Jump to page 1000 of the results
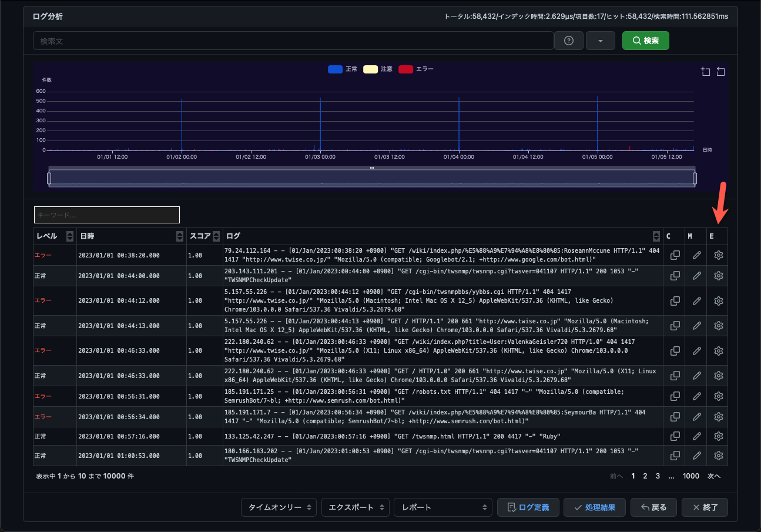This screenshot has height=532, width=761. tap(691, 476)
